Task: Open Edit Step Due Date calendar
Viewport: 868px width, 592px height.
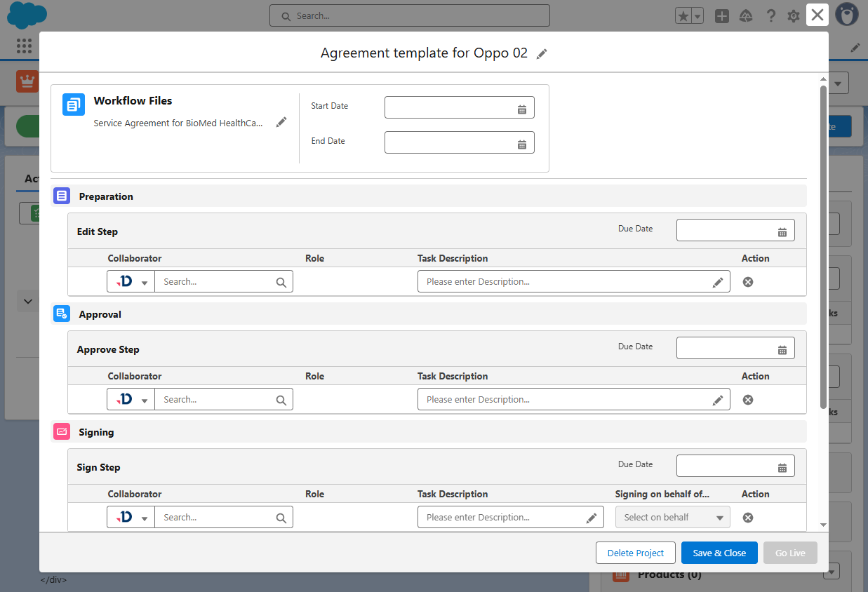Action: [782, 231]
